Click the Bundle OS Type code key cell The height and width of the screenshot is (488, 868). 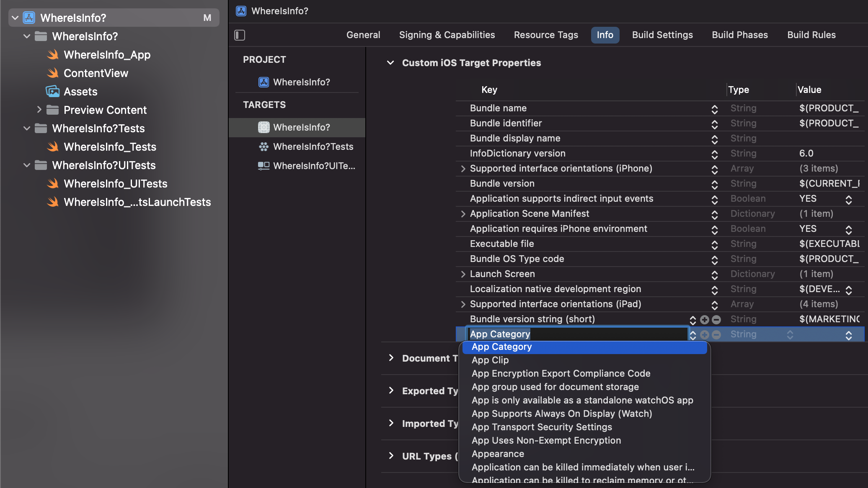(x=517, y=259)
